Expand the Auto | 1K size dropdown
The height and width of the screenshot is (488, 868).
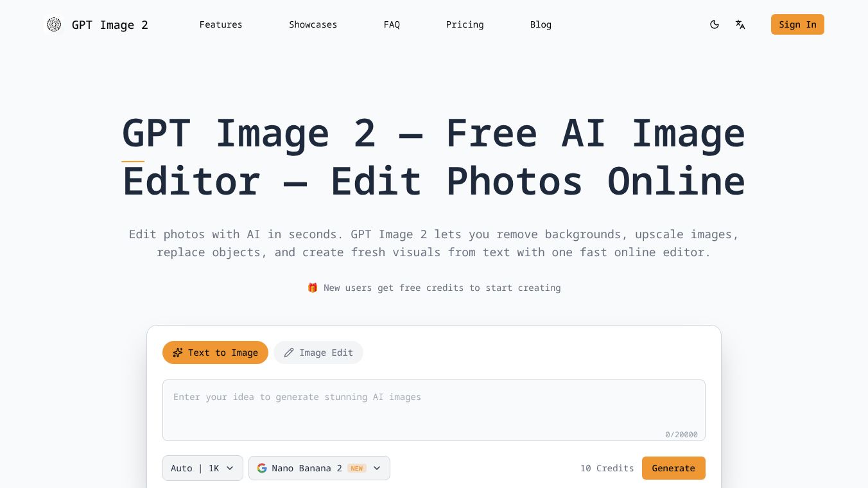(x=203, y=468)
